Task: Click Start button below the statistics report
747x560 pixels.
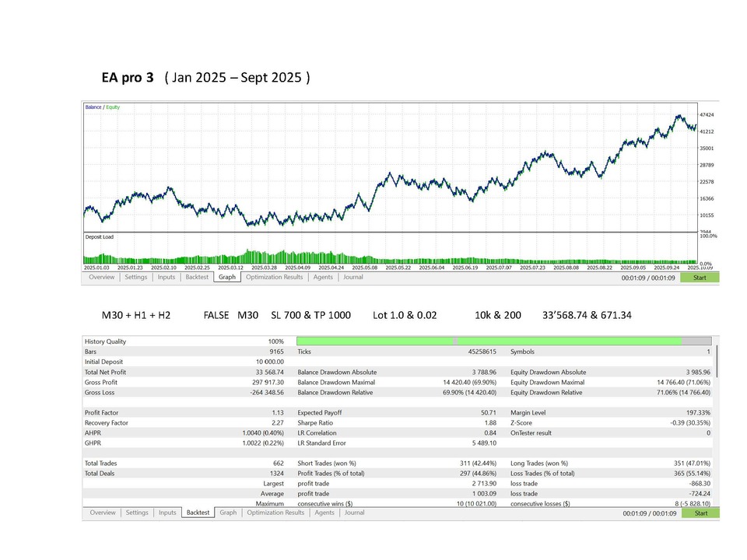Action: [x=700, y=513]
